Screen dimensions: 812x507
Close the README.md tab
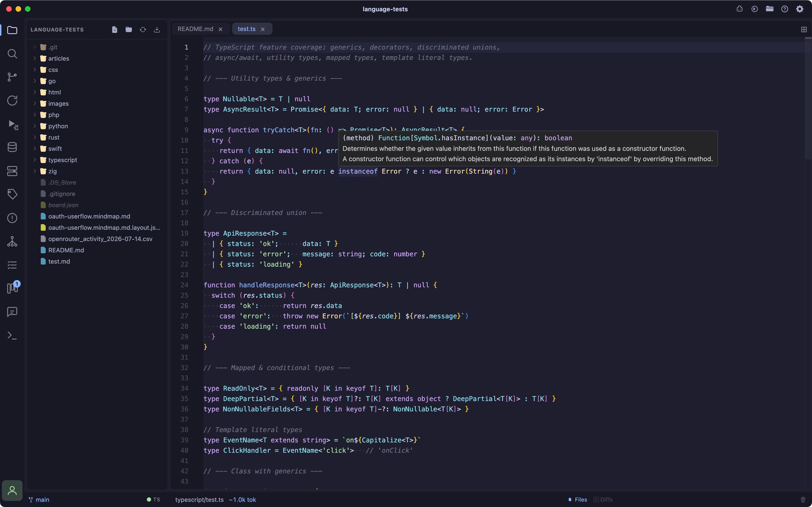[221, 30]
